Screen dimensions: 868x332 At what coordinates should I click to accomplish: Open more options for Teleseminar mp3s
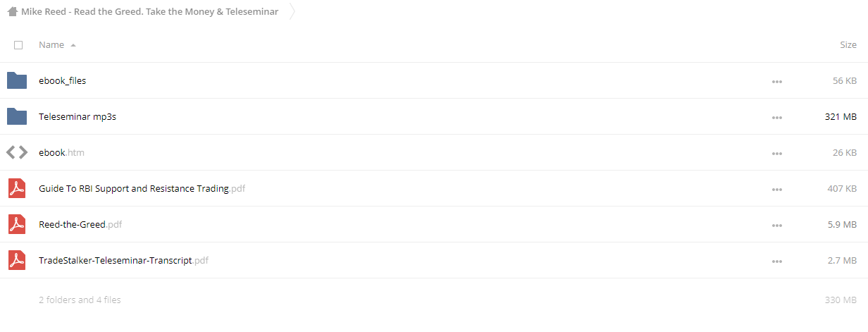pos(777,117)
